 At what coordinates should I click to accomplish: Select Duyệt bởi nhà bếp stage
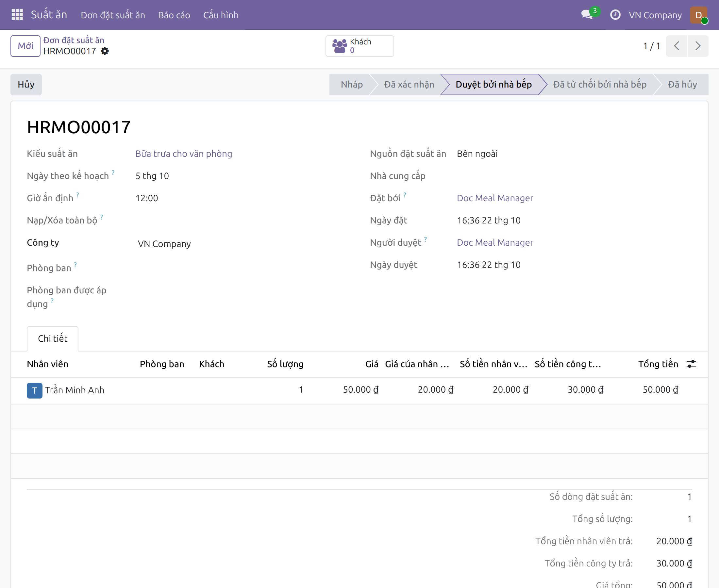point(494,84)
